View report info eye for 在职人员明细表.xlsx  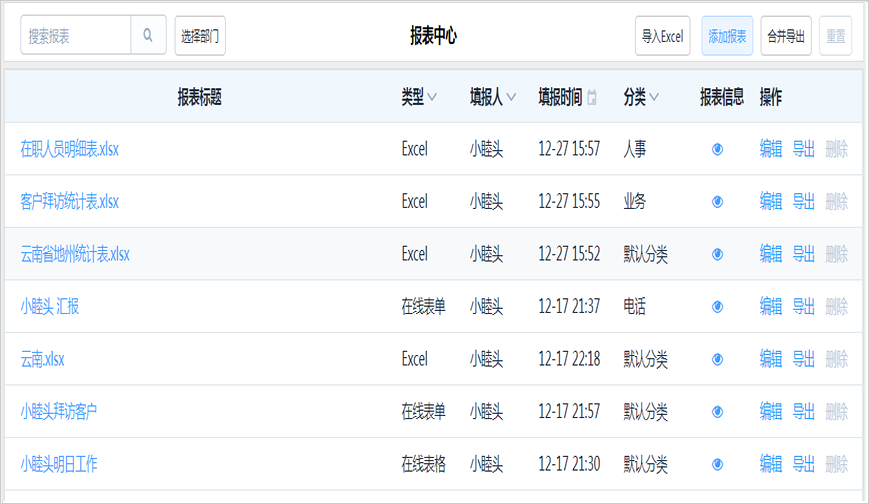tap(717, 149)
